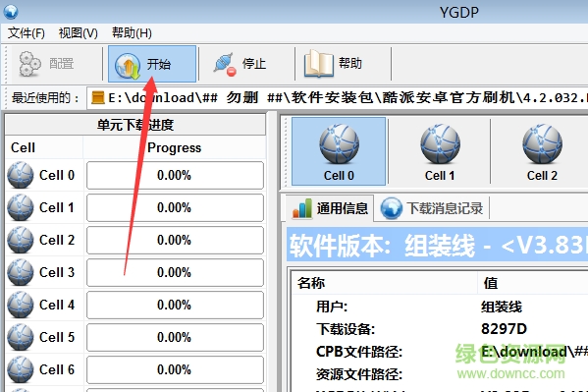Open the 视图(V) menu
This screenshot has height=392, width=588.
coord(78,33)
